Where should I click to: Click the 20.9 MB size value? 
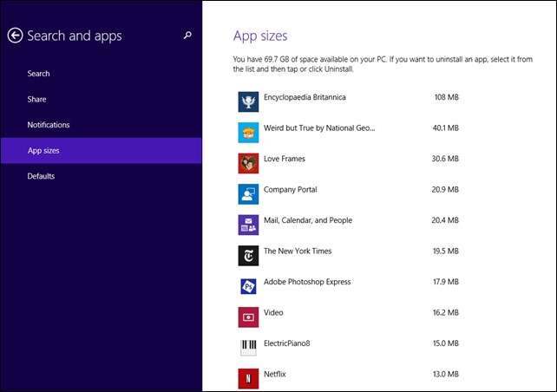coord(445,190)
